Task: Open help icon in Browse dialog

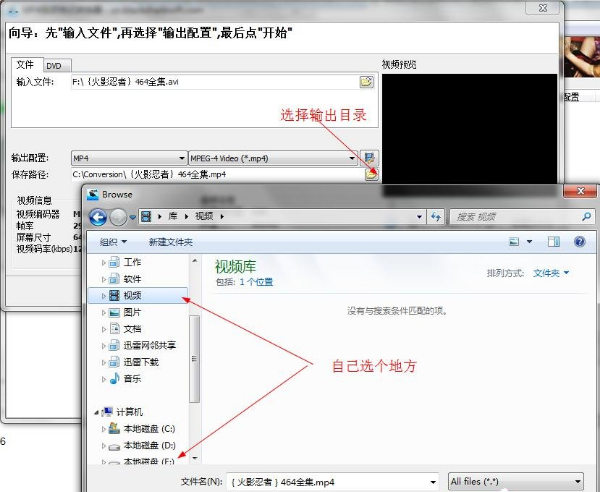Action: (580, 241)
